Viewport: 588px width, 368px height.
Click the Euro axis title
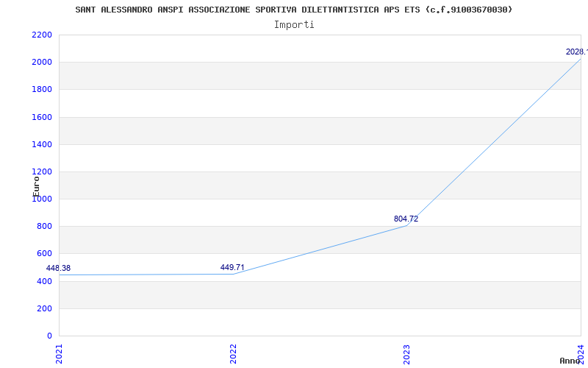click(x=36, y=186)
